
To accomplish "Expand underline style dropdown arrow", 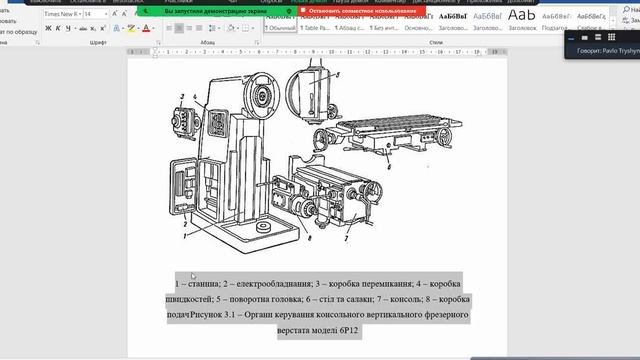I will [75, 29].
